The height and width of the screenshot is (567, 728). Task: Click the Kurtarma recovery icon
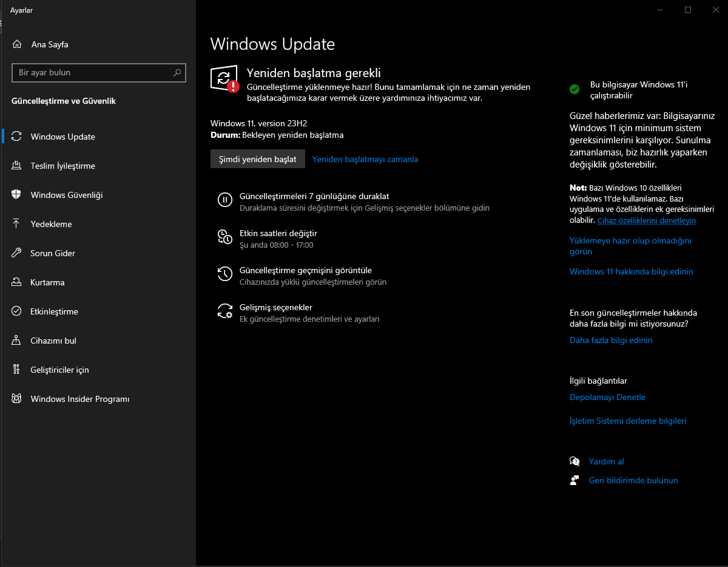17,282
